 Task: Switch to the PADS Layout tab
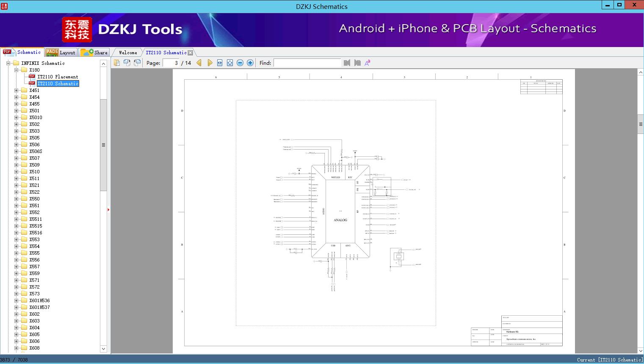tap(61, 53)
